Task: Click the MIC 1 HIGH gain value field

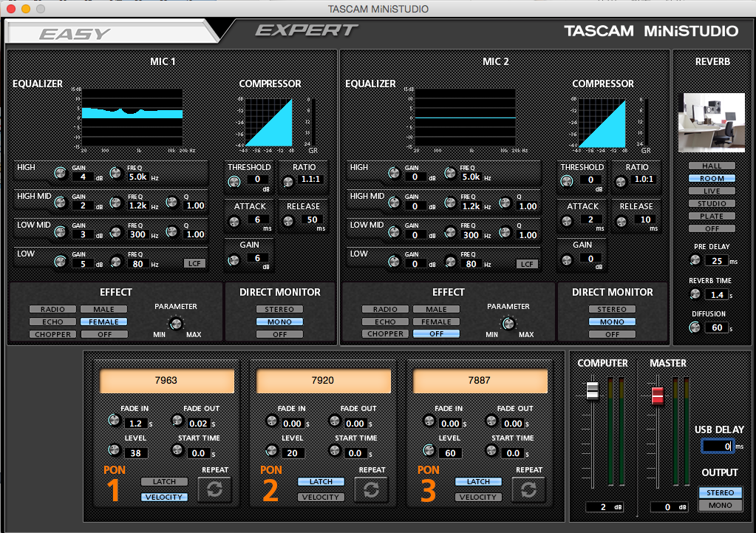Action: pos(83,177)
